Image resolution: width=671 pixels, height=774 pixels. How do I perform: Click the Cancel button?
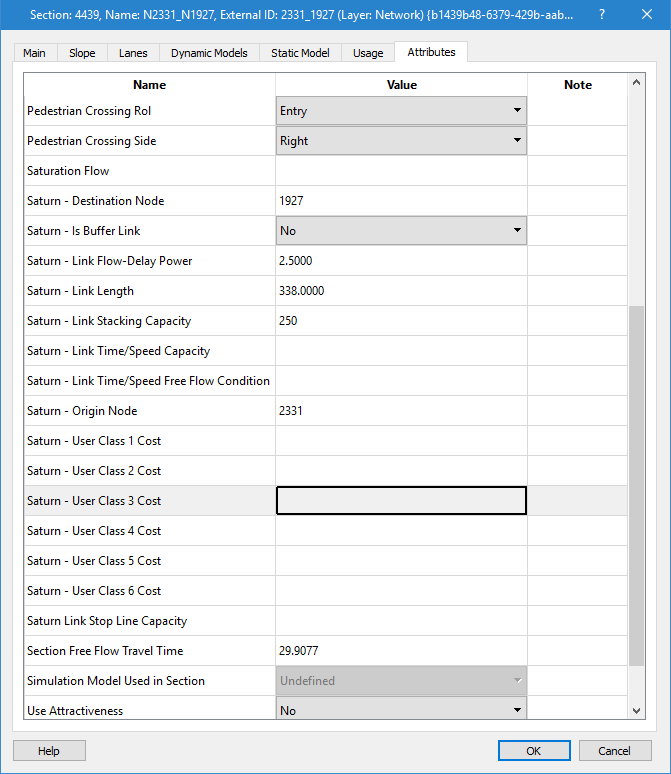615,751
